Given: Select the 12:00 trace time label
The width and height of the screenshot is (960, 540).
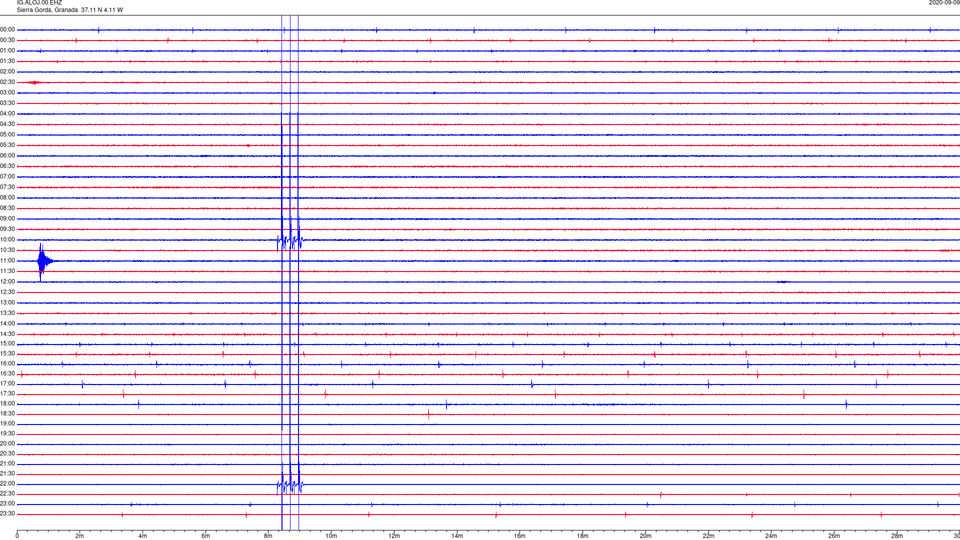Looking at the screenshot, I should coord(7,282).
